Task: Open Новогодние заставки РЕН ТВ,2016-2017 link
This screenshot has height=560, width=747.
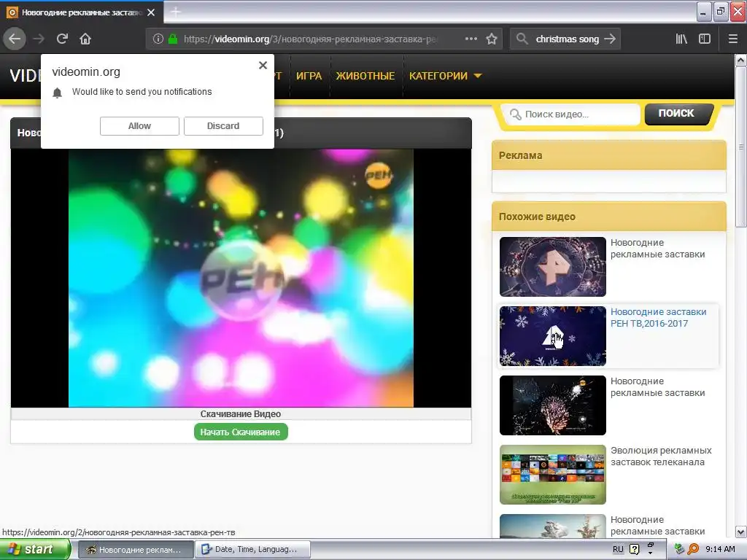Action: (659, 318)
